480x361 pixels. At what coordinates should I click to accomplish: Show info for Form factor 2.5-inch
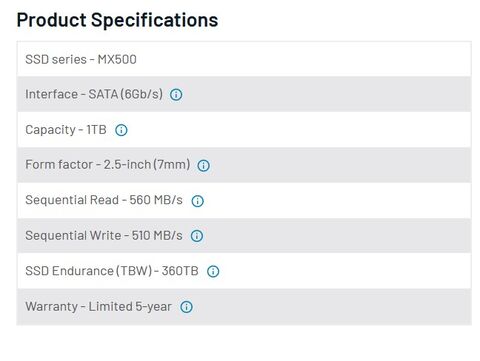click(x=203, y=165)
